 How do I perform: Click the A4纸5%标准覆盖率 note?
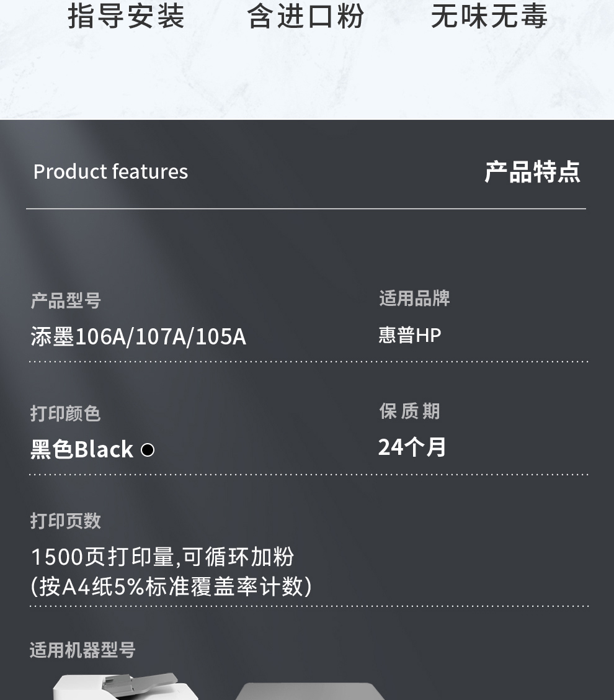171,586
